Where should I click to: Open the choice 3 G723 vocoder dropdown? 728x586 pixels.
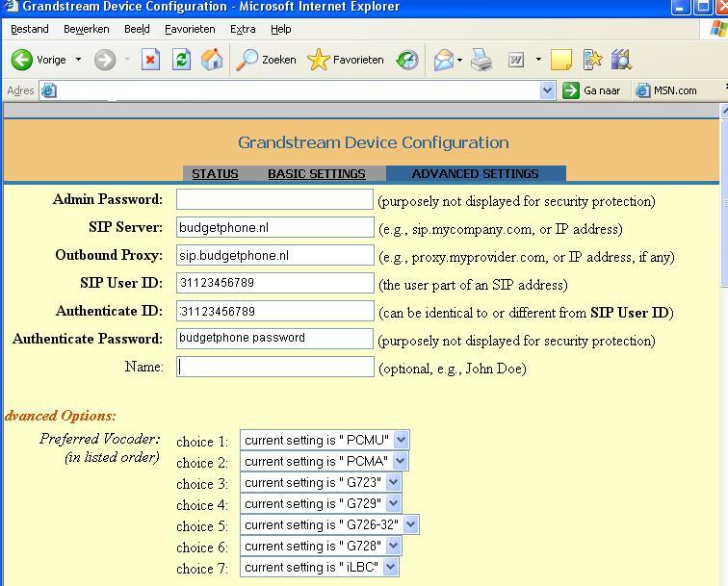(321, 482)
